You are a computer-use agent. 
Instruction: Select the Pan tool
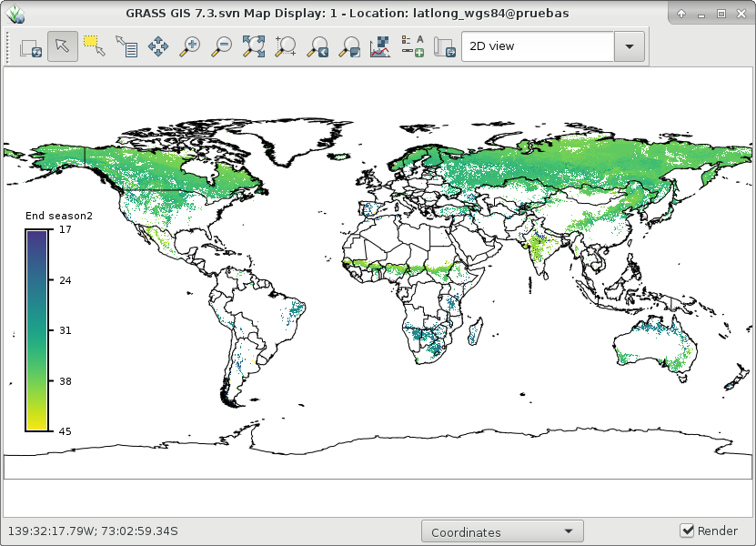pyautogui.click(x=157, y=47)
